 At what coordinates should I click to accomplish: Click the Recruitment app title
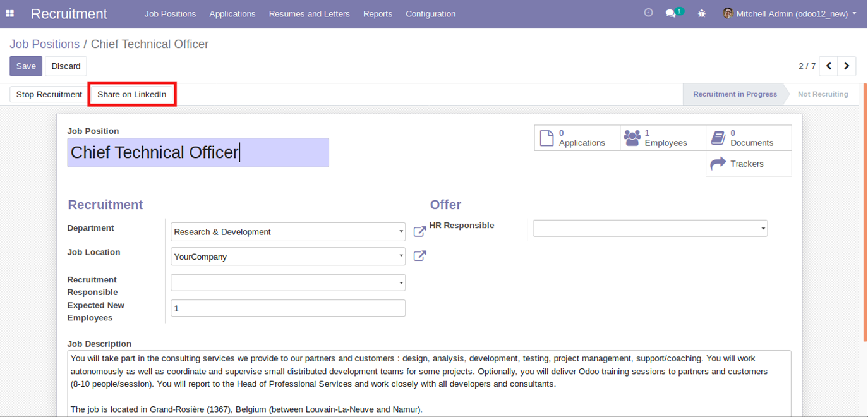(x=69, y=13)
